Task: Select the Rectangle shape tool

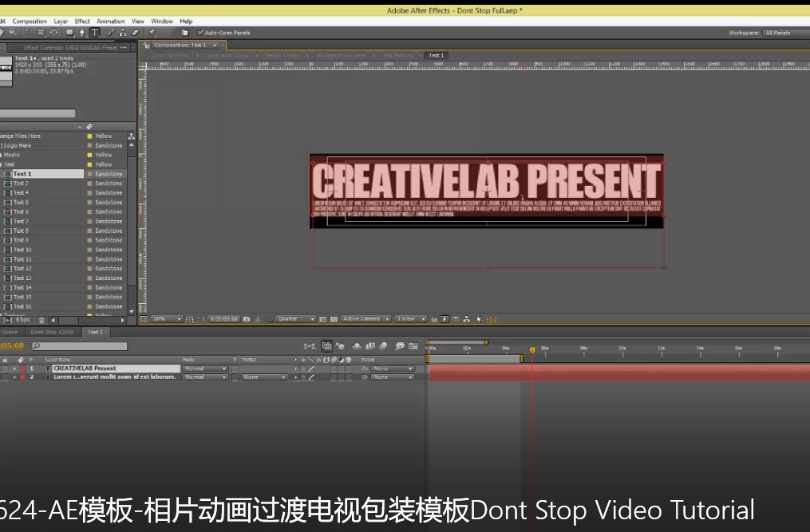Action: tap(69, 33)
